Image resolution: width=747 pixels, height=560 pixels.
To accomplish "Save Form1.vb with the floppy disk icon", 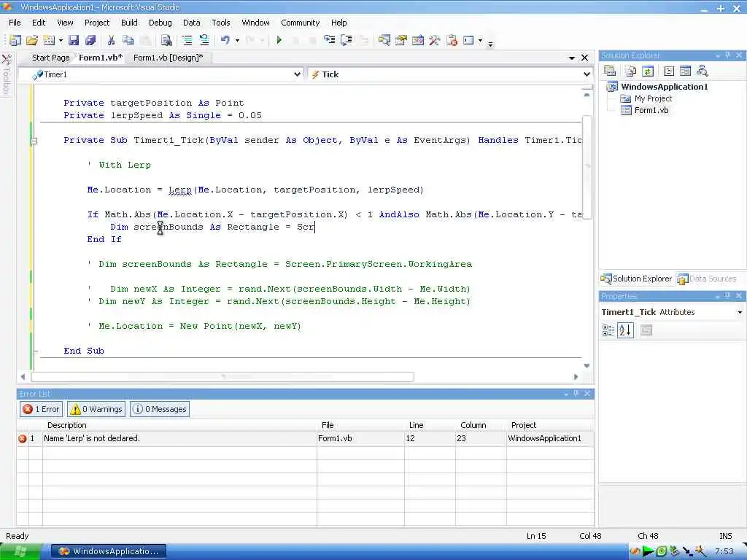I will [x=74, y=41].
